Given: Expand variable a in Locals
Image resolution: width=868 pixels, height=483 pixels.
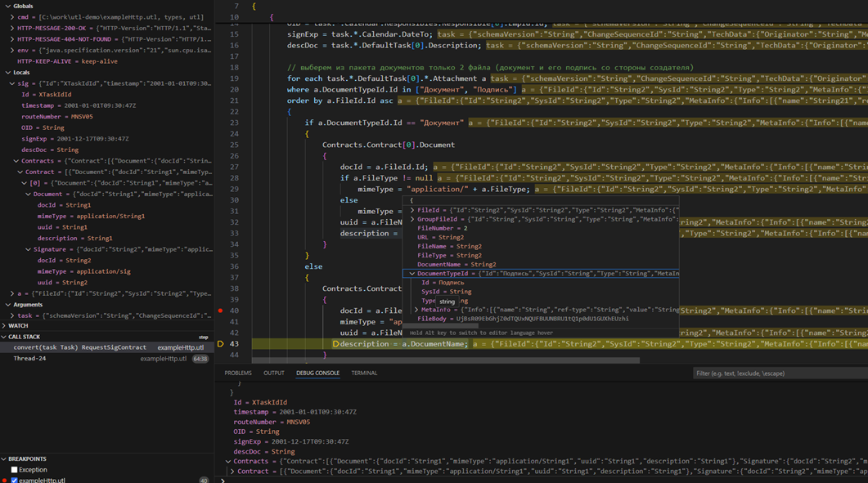Looking at the screenshot, I should point(12,293).
